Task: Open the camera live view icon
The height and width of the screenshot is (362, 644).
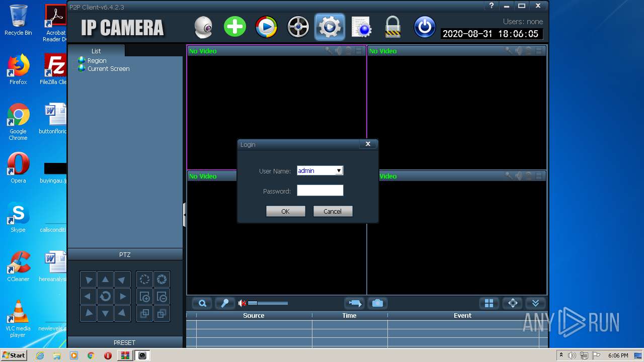Action: click(x=203, y=27)
